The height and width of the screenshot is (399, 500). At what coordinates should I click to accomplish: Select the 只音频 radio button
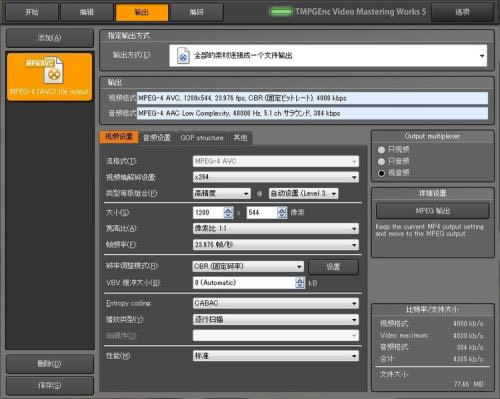[381, 161]
